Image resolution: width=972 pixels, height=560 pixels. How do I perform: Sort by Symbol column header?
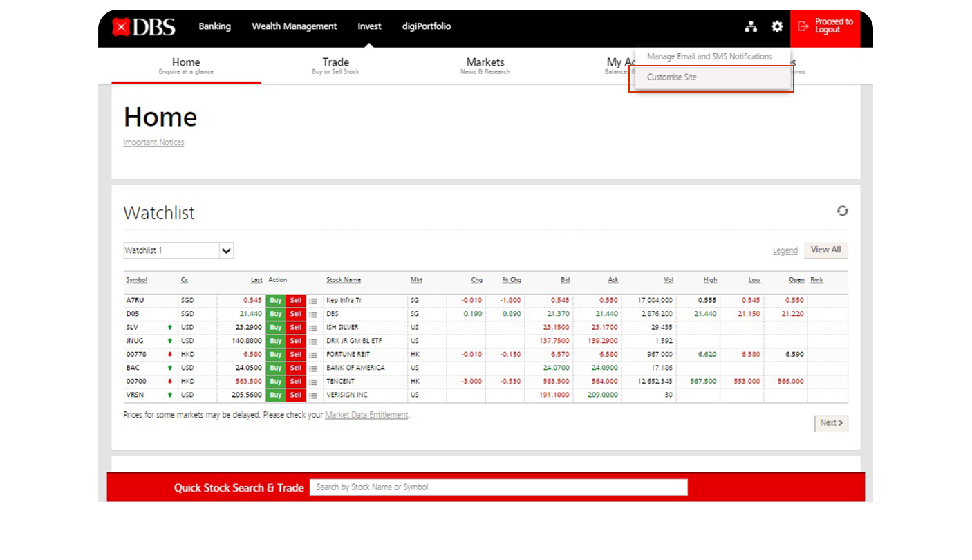[x=136, y=280]
